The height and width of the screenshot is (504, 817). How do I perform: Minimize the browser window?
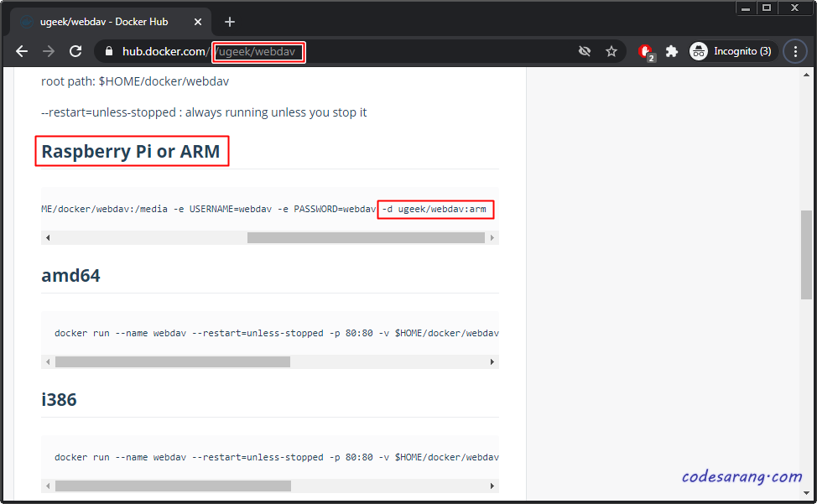[746, 8]
